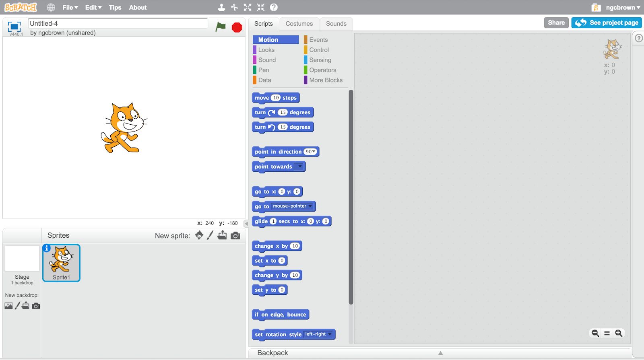Viewport: 644px width, 360px height.
Task: Zoom out the scripts area
Action: tap(595, 333)
